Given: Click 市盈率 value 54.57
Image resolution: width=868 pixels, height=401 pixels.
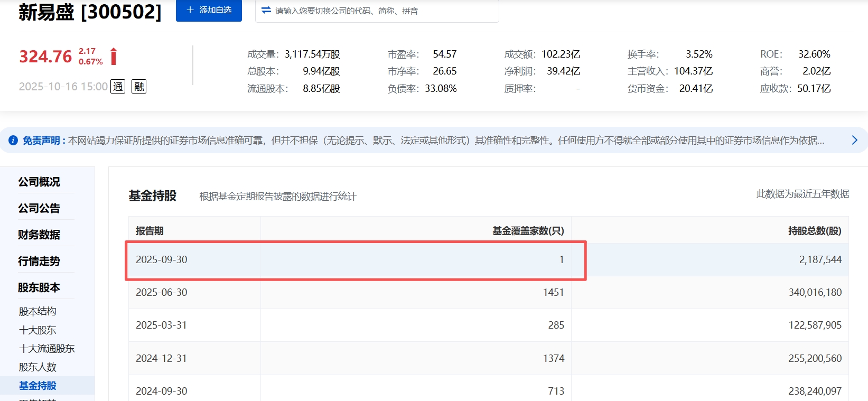Looking at the screenshot, I should click(x=445, y=54).
